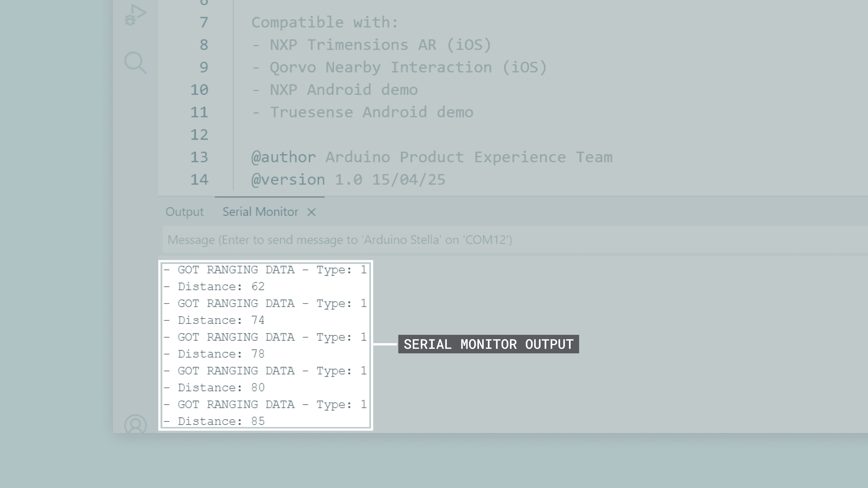This screenshot has width=868, height=488.
Task: Click the account profile icon in sidebar
Action: (x=135, y=424)
